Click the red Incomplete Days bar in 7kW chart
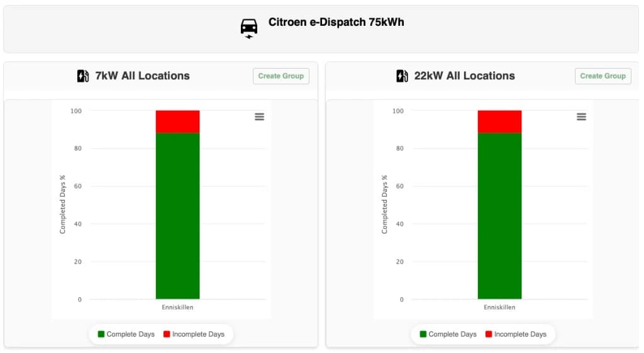 (x=177, y=121)
